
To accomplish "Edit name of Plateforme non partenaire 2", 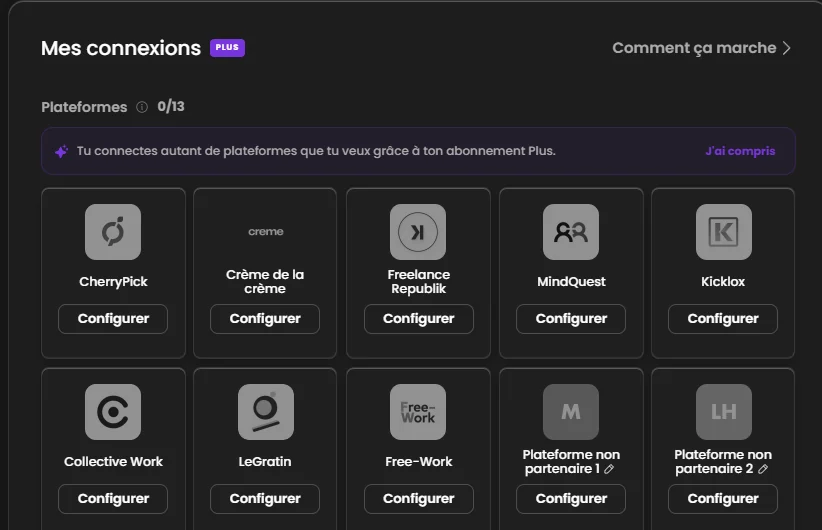I will point(763,469).
